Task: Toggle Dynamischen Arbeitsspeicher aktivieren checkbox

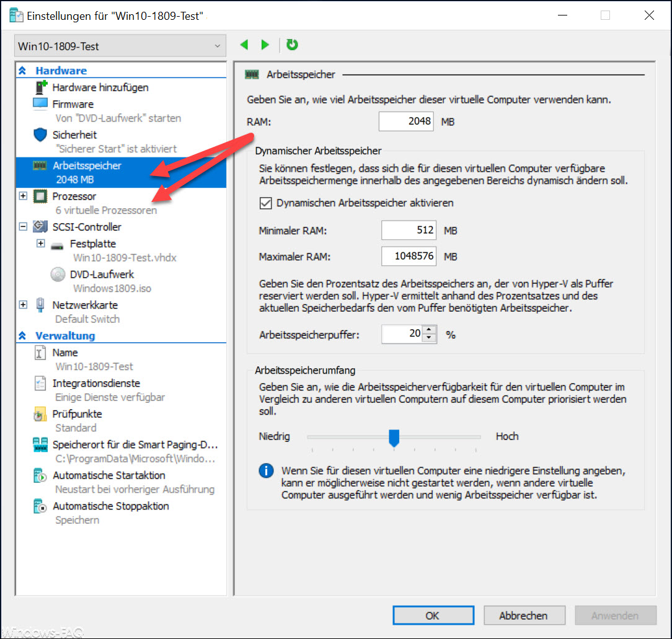Action: (x=266, y=203)
